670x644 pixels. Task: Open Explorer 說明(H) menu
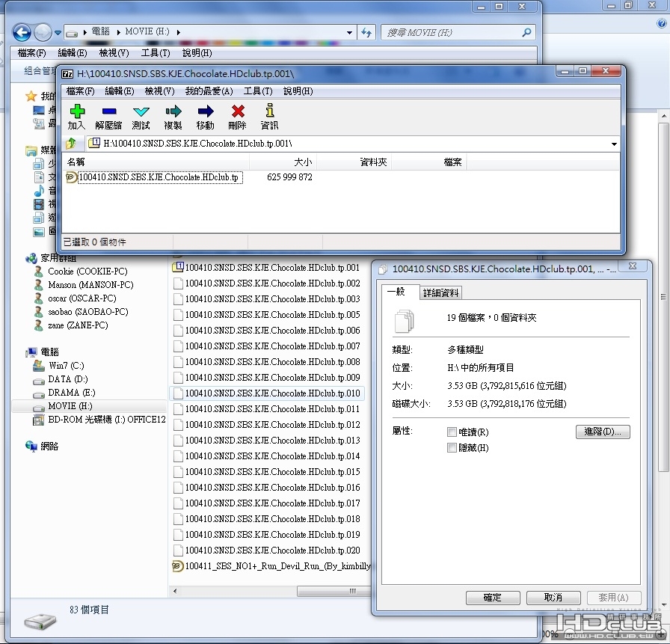click(197, 53)
